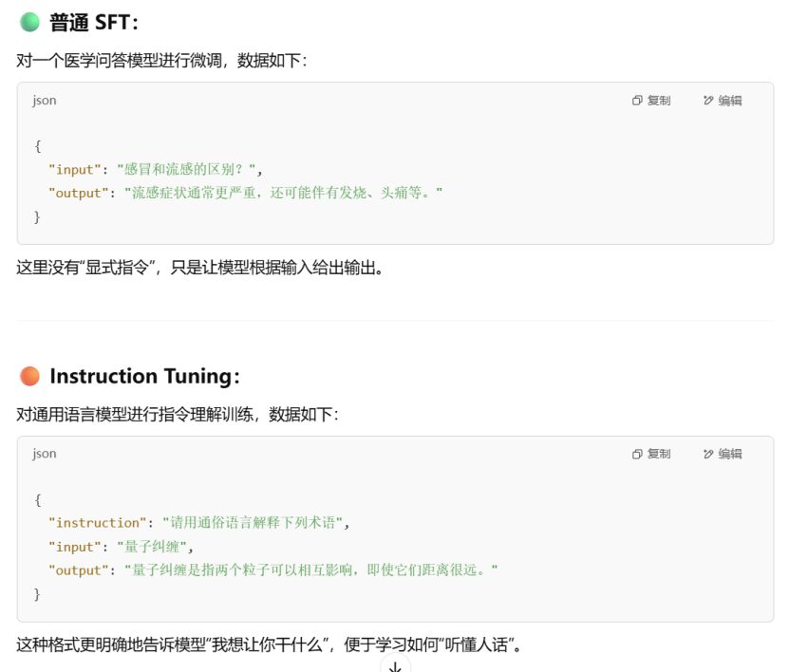Click the json label of second code block

coord(45,454)
